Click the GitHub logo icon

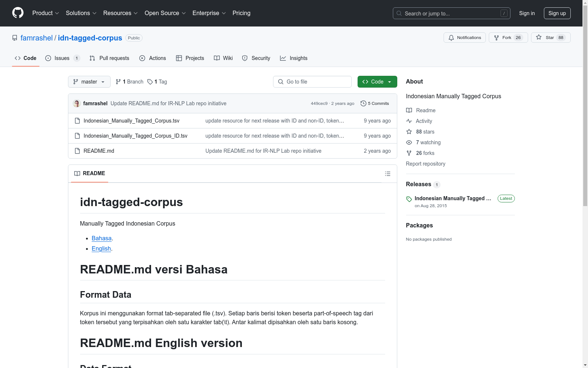pyautogui.click(x=18, y=13)
